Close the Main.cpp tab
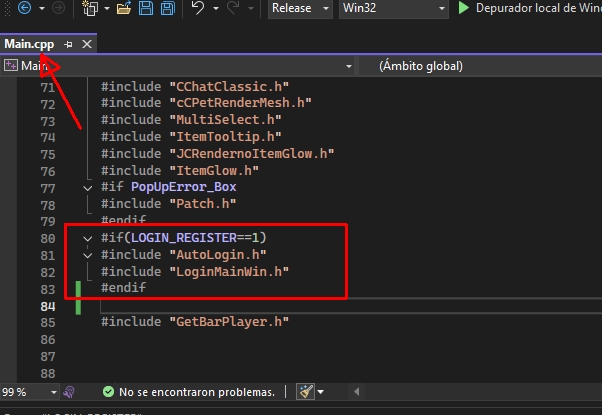Viewport: 602px width, 415px height. (x=87, y=45)
